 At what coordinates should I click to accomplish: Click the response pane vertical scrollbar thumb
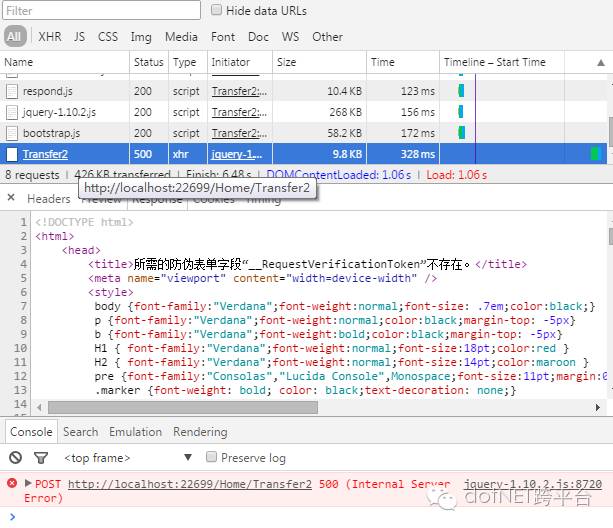610,237
